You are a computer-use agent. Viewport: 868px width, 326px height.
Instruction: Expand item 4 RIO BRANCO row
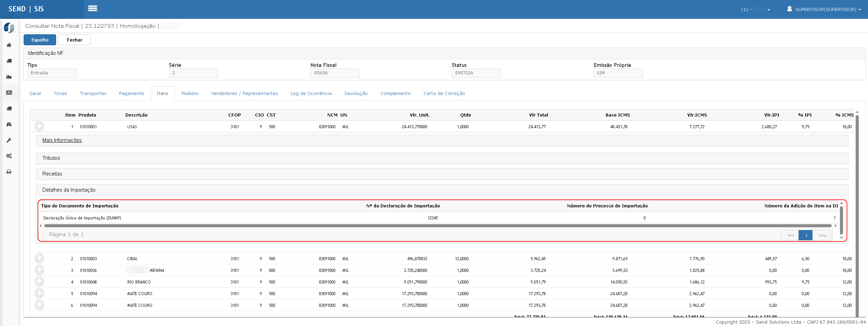tap(39, 282)
